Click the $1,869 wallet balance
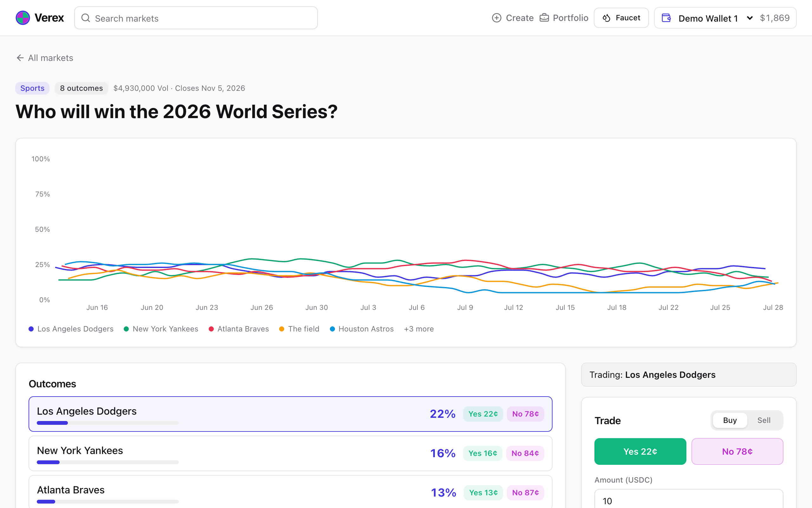Screen dimensions: 812x508 click(775, 18)
